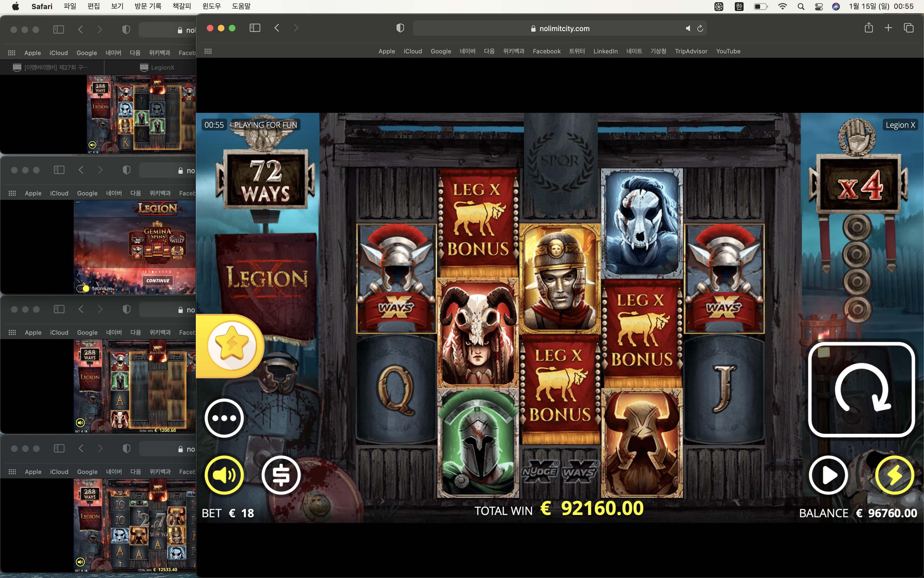Image resolution: width=924 pixels, height=578 pixels.
Task: Click the J symbol on the last reel
Action: pyautogui.click(x=724, y=389)
